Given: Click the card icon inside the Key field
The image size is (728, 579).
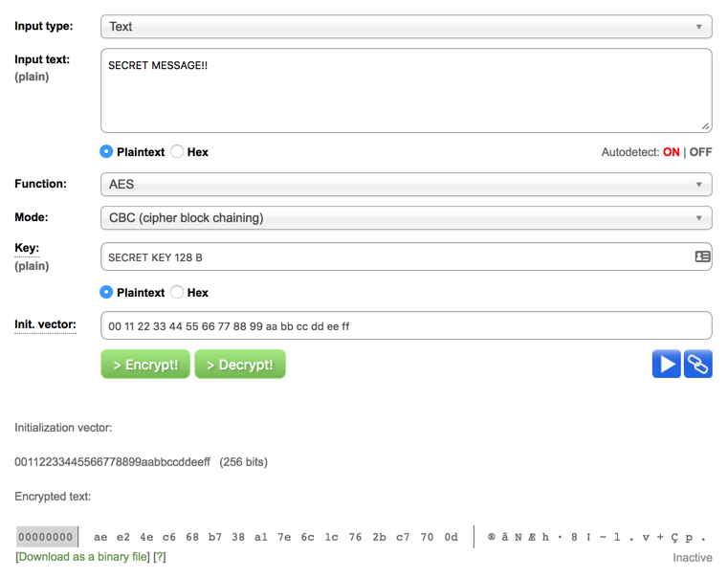Looking at the screenshot, I should click(x=702, y=256).
